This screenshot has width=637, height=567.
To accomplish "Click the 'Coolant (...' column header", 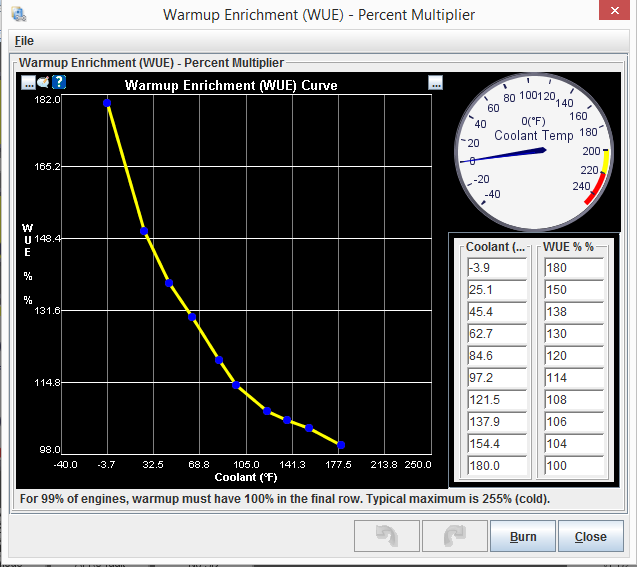I will [495, 247].
